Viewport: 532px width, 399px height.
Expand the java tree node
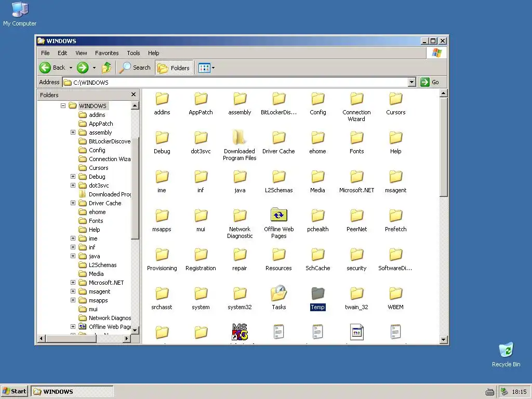(x=73, y=256)
